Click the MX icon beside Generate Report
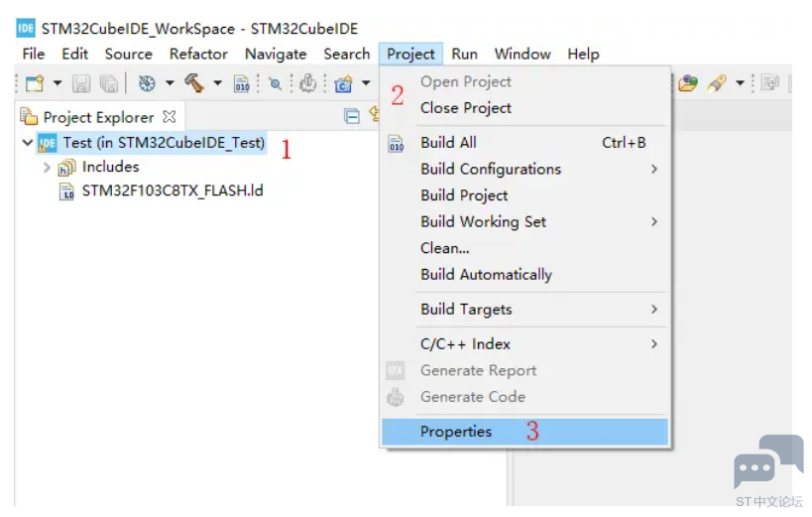This screenshot has height=517, width=812. coord(396,371)
